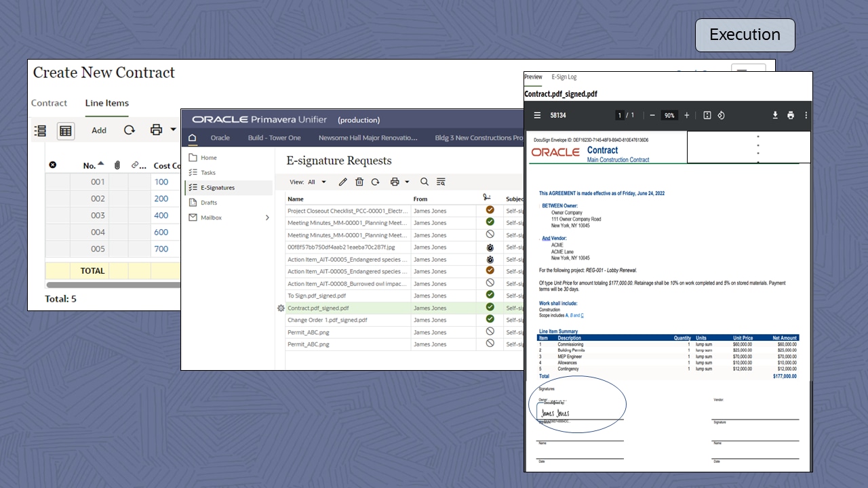Click the edit pencil icon in E-signature toolbar
The height and width of the screenshot is (488, 868).
point(343,182)
